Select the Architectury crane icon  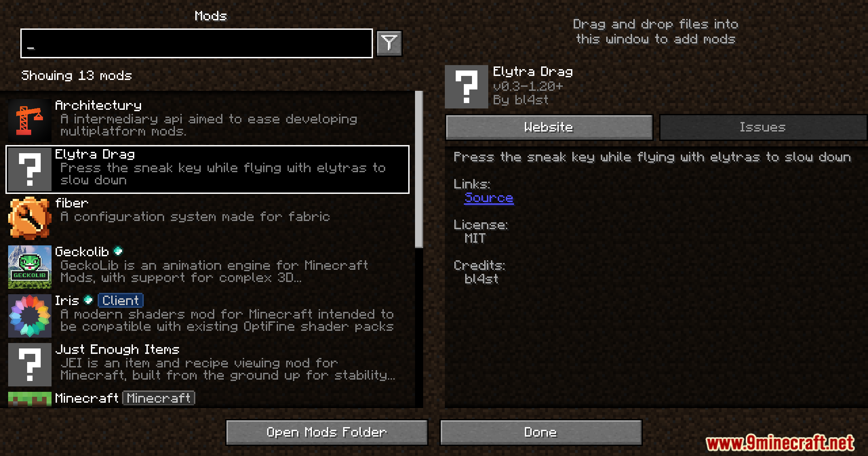click(x=30, y=121)
